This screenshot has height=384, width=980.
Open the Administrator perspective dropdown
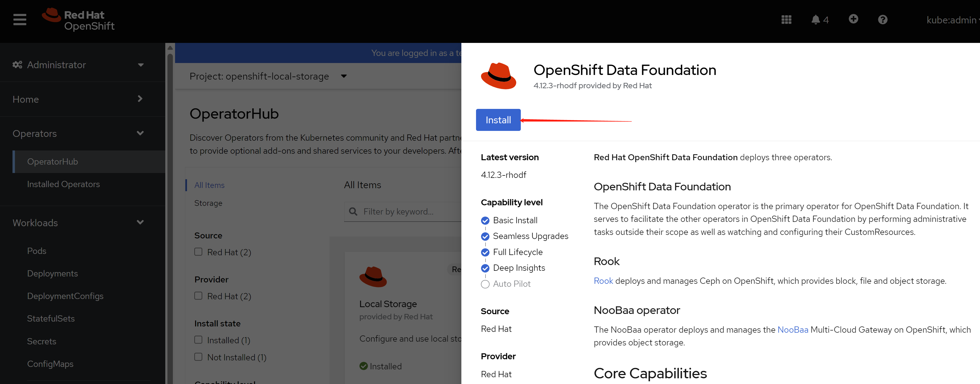click(141, 65)
